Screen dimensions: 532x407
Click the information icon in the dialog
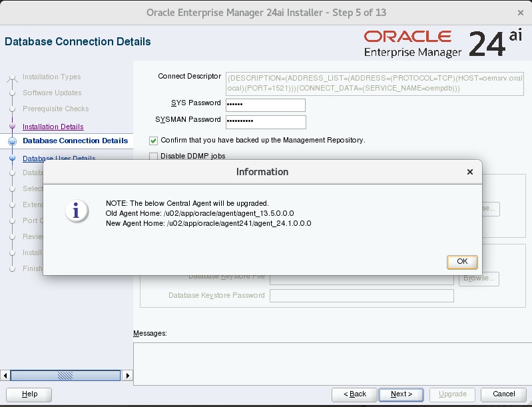(x=77, y=210)
